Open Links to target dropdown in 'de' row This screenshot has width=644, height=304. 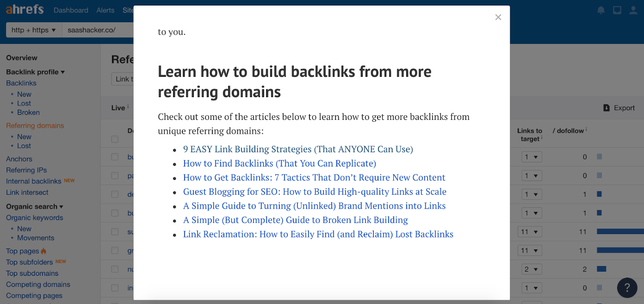pyautogui.click(x=532, y=194)
